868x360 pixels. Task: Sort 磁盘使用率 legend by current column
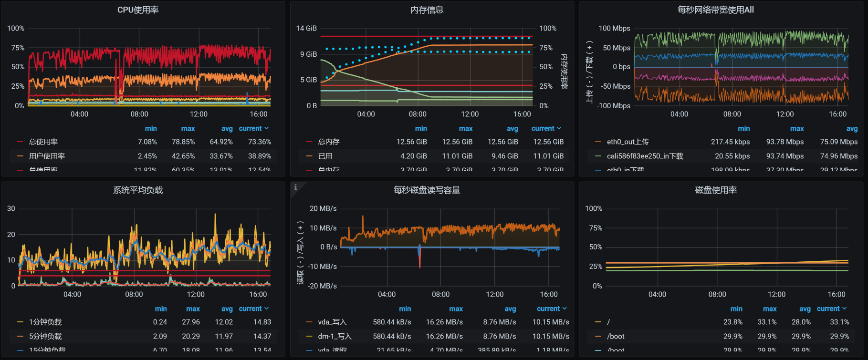[x=831, y=309]
